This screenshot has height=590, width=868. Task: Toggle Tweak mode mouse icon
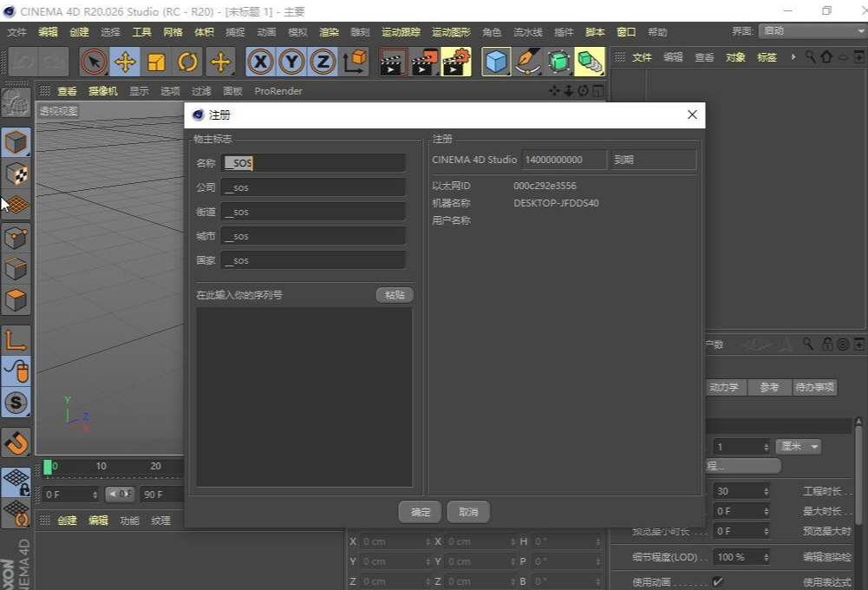tap(16, 371)
